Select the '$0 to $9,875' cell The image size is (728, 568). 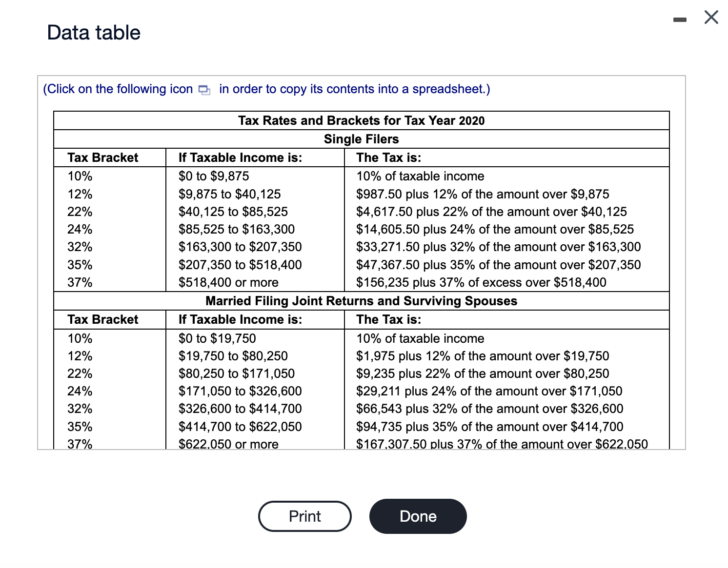[x=214, y=176]
